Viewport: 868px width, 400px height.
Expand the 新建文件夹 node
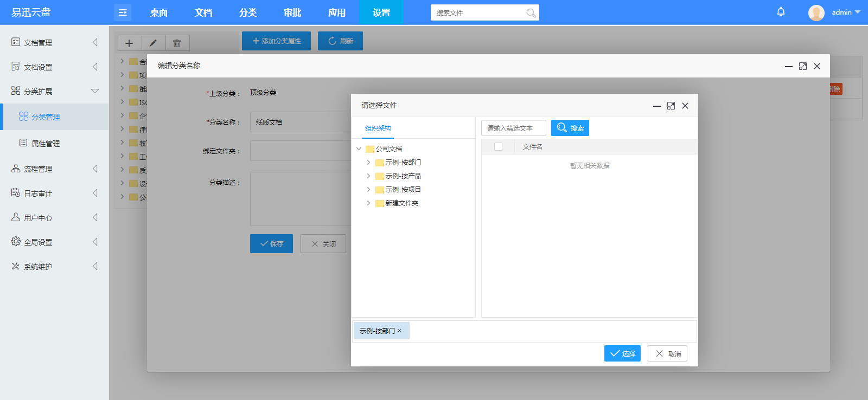point(368,203)
